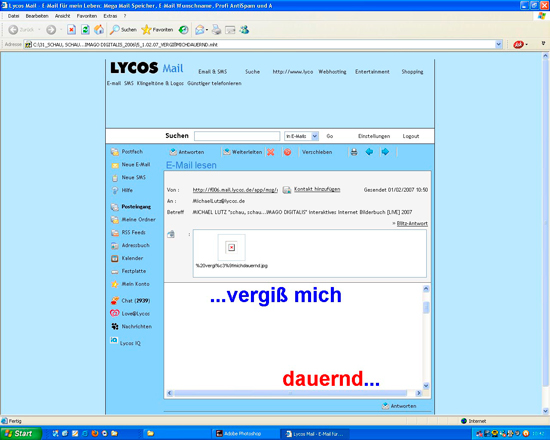Open Posteingang folder in sidebar
Image resolution: width=550 pixels, height=440 pixels.
(x=131, y=207)
